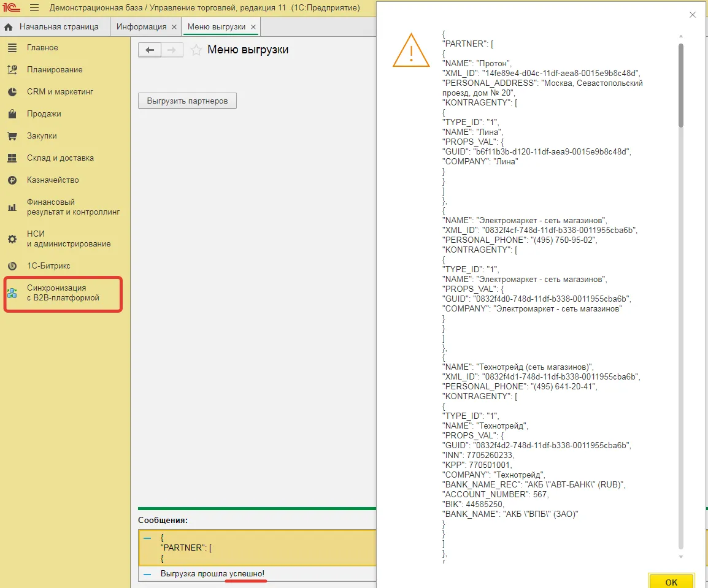Open the main hamburger menu
Screen dimensions: 708x588
(x=34, y=8)
